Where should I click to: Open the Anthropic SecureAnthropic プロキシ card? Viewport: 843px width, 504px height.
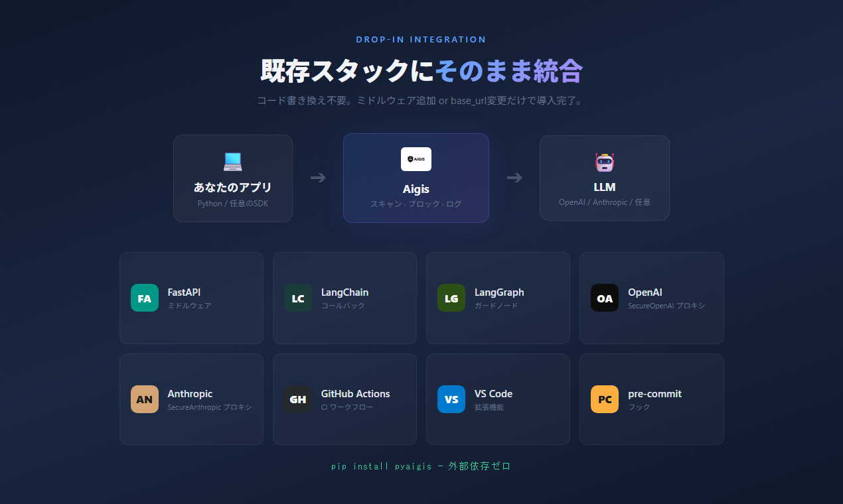[x=191, y=399]
